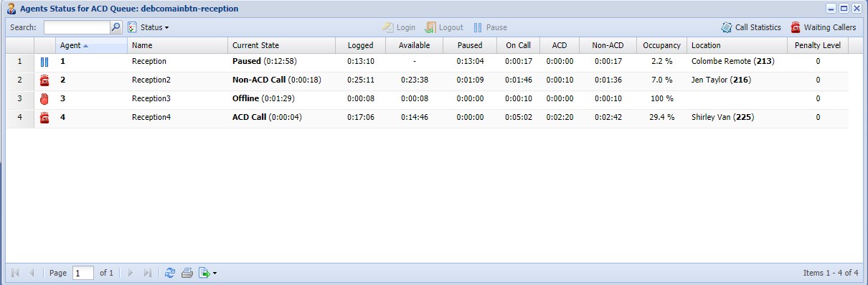Sort by the Available column header

[x=415, y=45]
